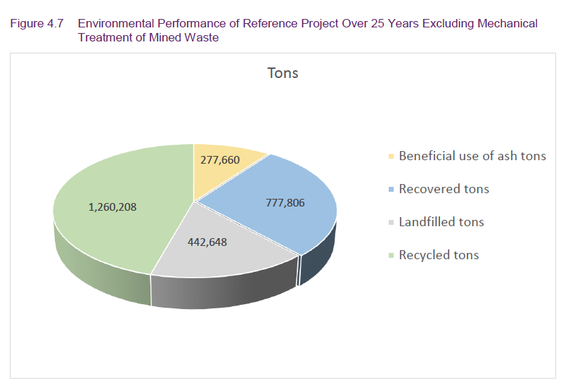Select the "Environmental Performance of Reference Project" caption text
Screen dimensions: 575x392
click(x=196, y=23)
